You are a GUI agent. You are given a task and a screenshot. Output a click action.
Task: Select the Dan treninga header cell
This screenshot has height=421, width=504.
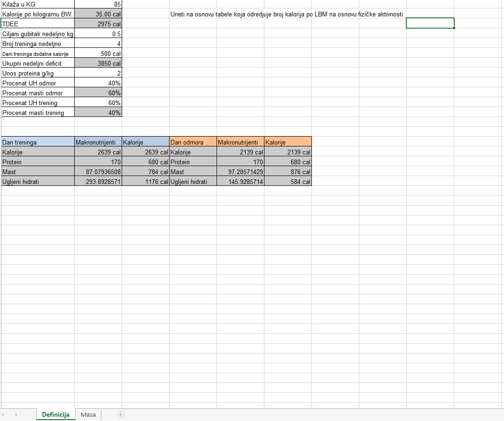(38, 142)
